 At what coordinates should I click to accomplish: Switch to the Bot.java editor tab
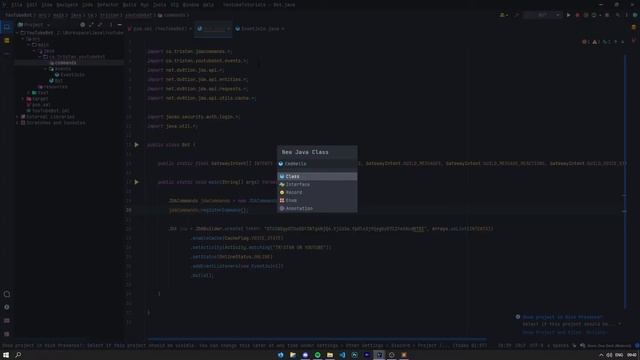pyautogui.click(x=213, y=29)
